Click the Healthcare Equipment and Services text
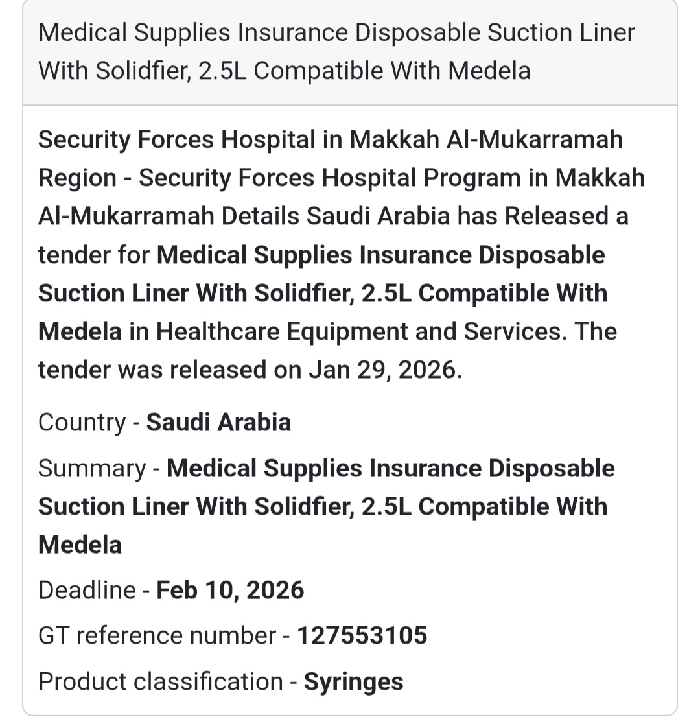This screenshot has width=700, height=728. tap(362, 331)
